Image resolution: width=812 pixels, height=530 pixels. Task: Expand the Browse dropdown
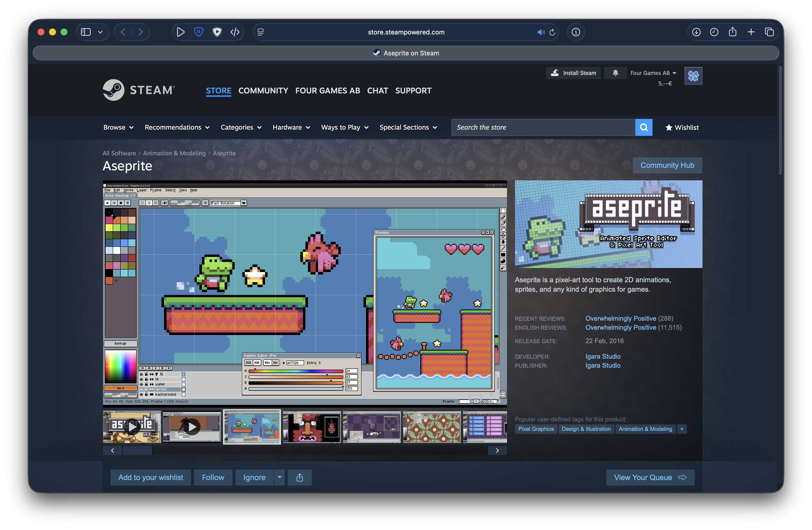(x=118, y=127)
